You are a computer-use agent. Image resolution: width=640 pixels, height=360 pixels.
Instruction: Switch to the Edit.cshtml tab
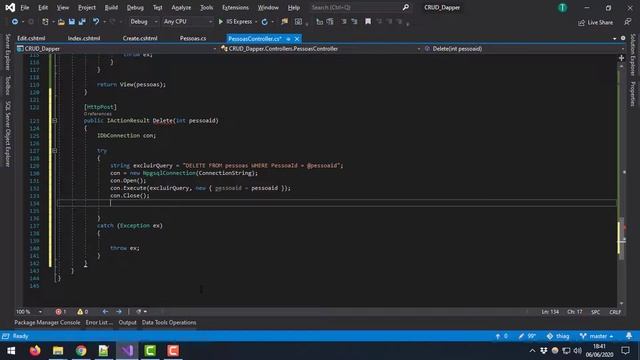click(x=31, y=38)
